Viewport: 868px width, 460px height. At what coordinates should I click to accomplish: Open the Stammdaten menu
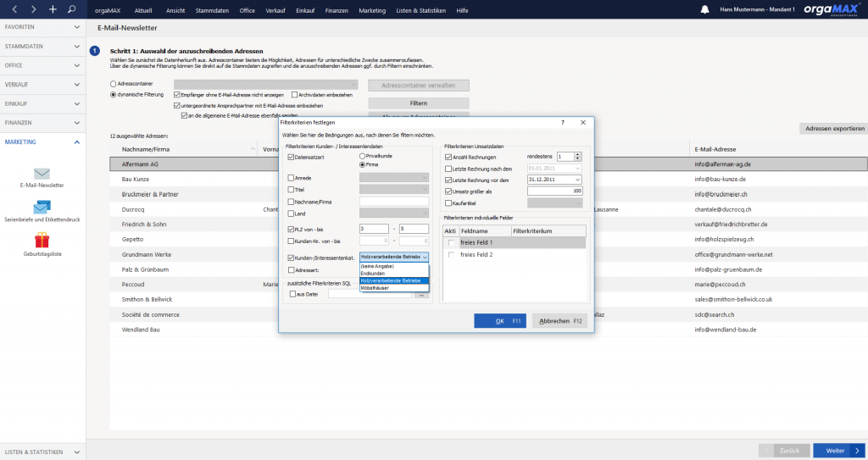pos(212,10)
